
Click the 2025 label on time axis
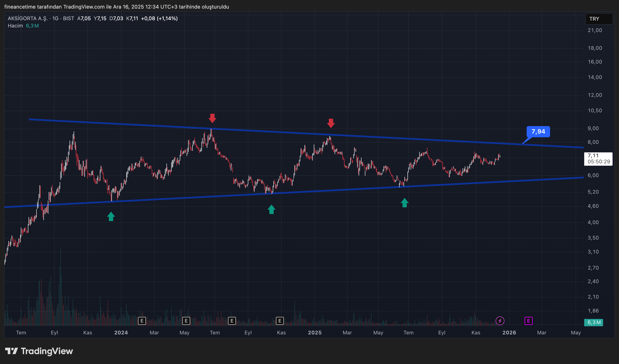pyautogui.click(x=315, y=333)
